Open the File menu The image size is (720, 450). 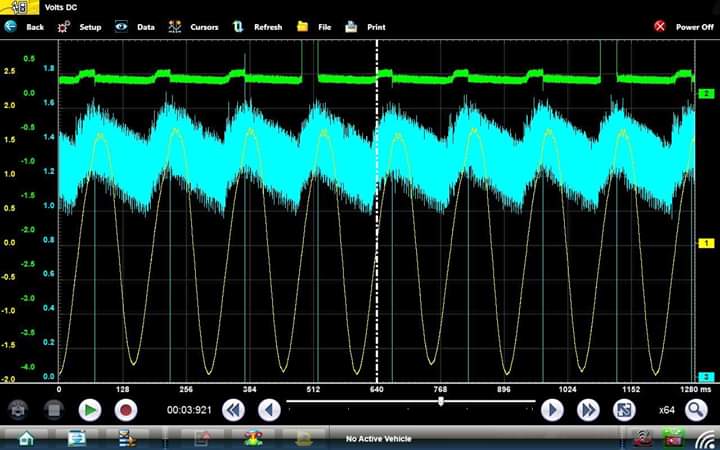314,27
